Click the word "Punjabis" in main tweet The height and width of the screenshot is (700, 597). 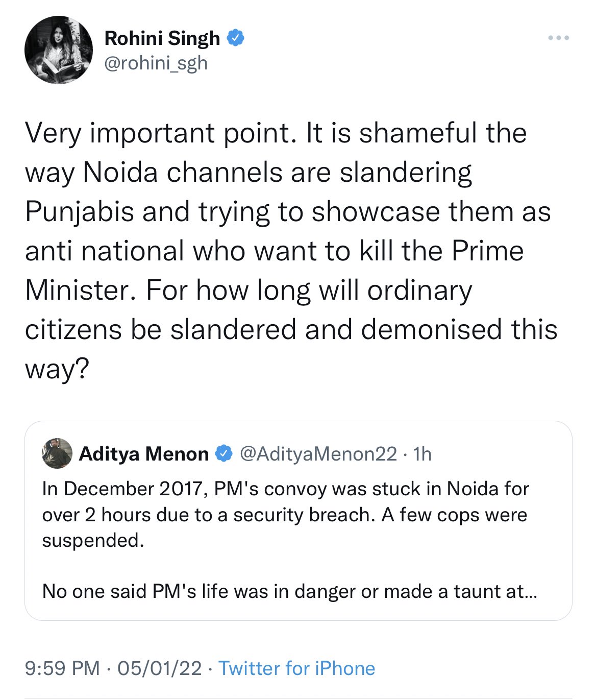(x=79, y=212)
